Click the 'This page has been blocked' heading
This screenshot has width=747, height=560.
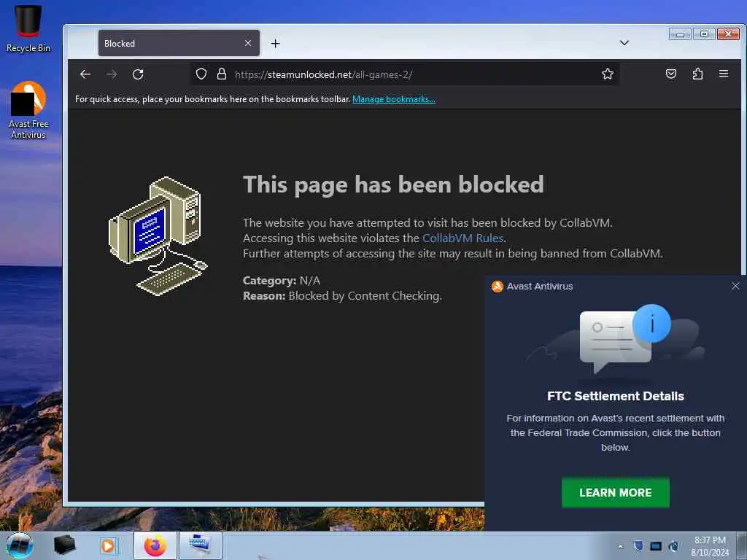click(x=393, y=184)
